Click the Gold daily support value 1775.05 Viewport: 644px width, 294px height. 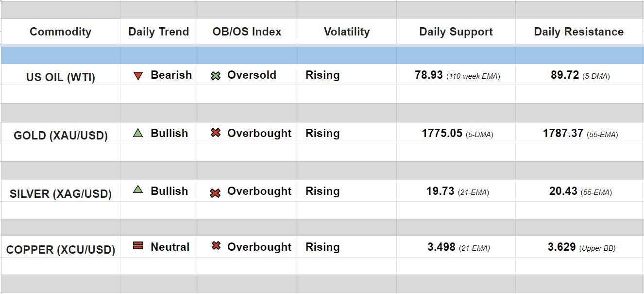442,133
